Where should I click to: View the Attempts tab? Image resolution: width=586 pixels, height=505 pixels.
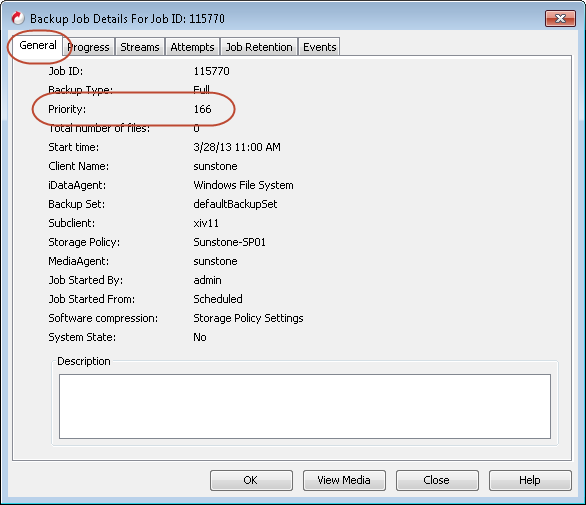click(192, 47)
